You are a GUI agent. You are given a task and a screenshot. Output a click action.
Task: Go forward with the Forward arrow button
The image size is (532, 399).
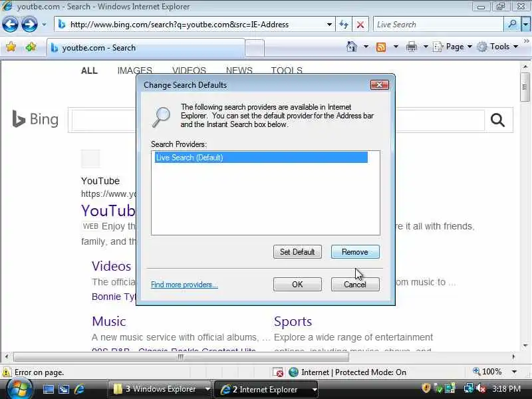[29, 24]
